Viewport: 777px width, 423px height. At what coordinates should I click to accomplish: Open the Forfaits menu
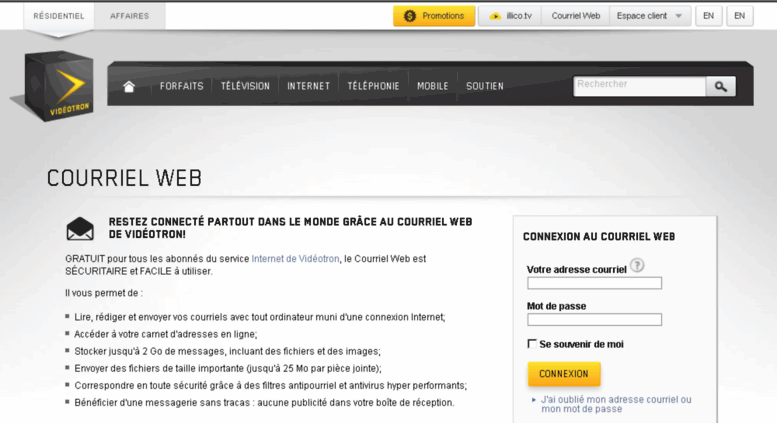(181, 86)
